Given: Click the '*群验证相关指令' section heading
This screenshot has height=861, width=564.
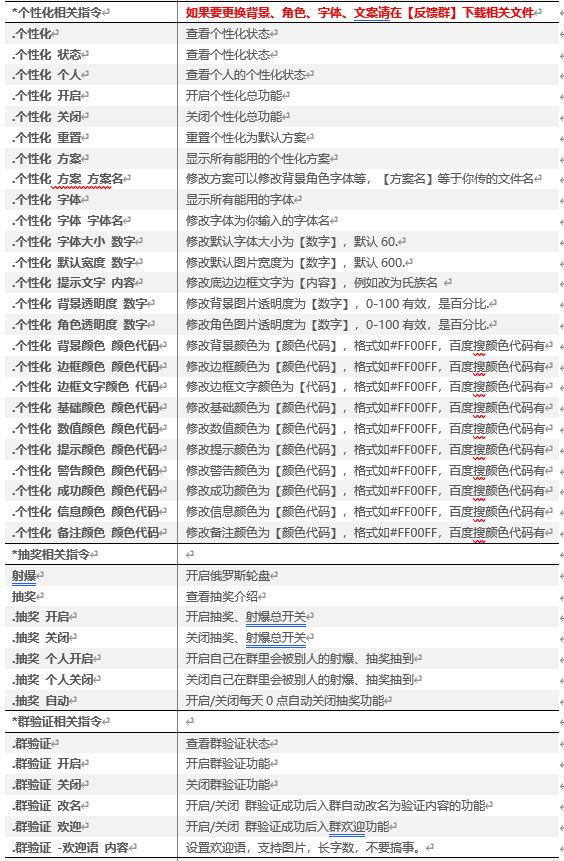Looking at the screenshot, I should [x=57, y=722].
